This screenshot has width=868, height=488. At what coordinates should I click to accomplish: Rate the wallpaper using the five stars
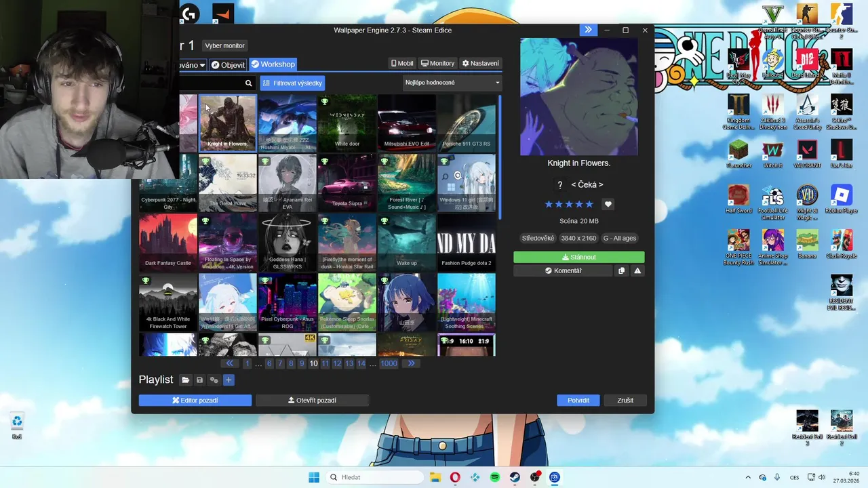pos(570,204)
